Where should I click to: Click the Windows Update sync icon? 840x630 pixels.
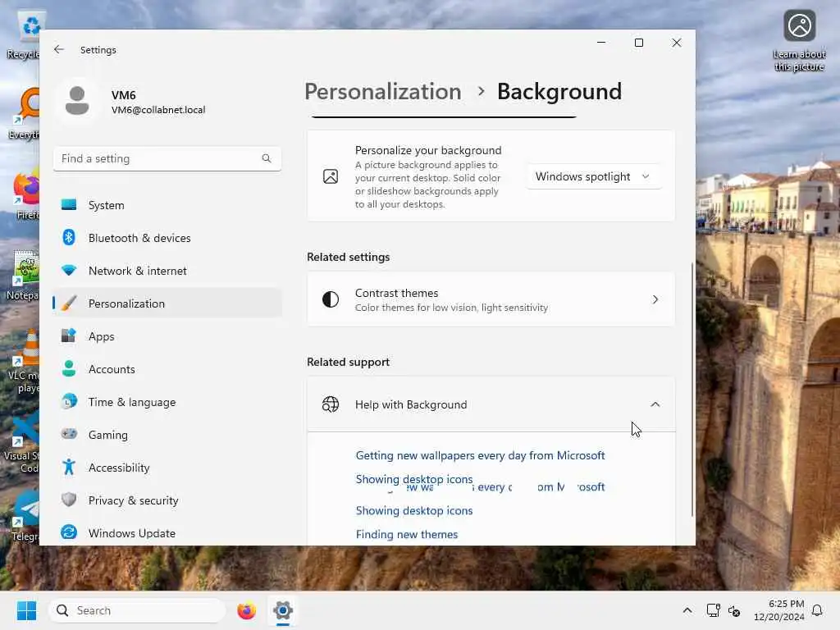click(69, 532)
